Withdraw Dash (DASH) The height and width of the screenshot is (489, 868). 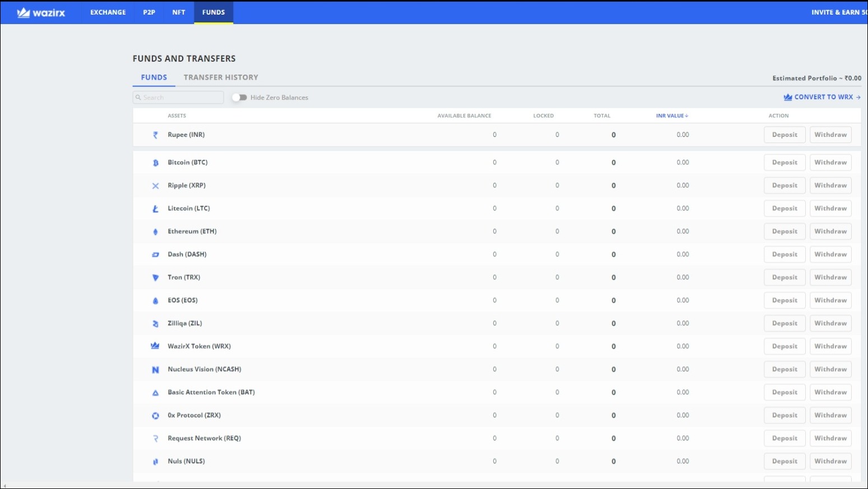[x=830, y=255]
